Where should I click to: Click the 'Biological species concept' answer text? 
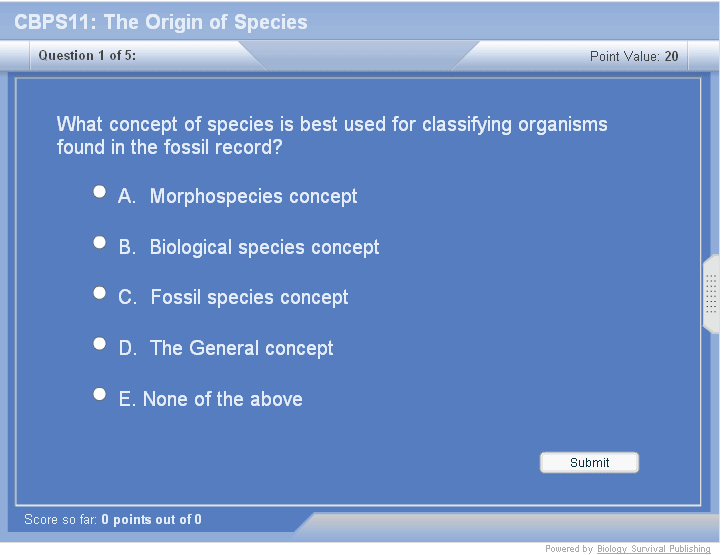(264, 247)
